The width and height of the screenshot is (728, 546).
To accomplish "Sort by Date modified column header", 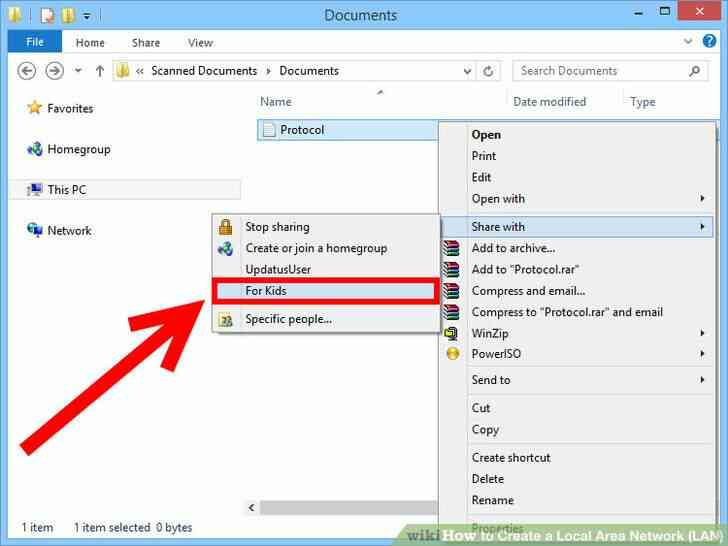I will (549, 102).
